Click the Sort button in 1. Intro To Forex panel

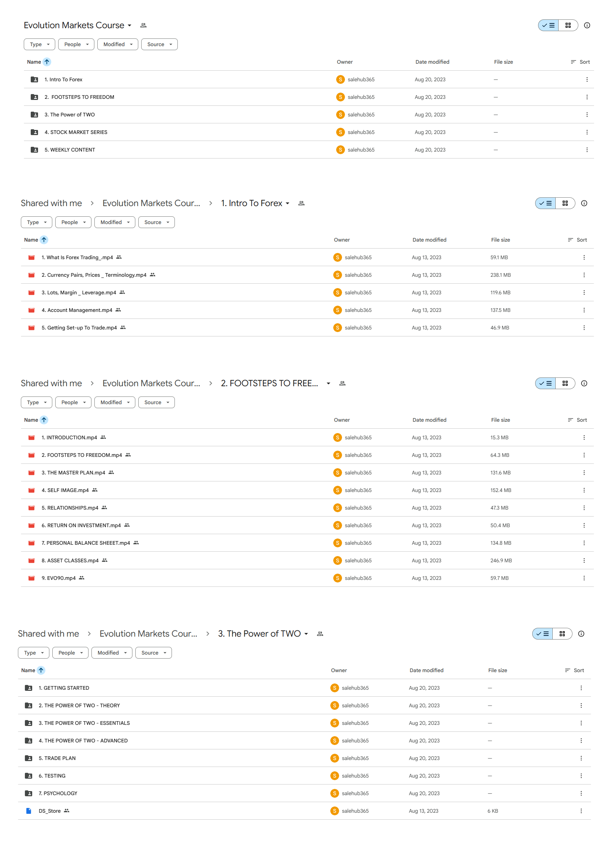(x=577, y=240)
